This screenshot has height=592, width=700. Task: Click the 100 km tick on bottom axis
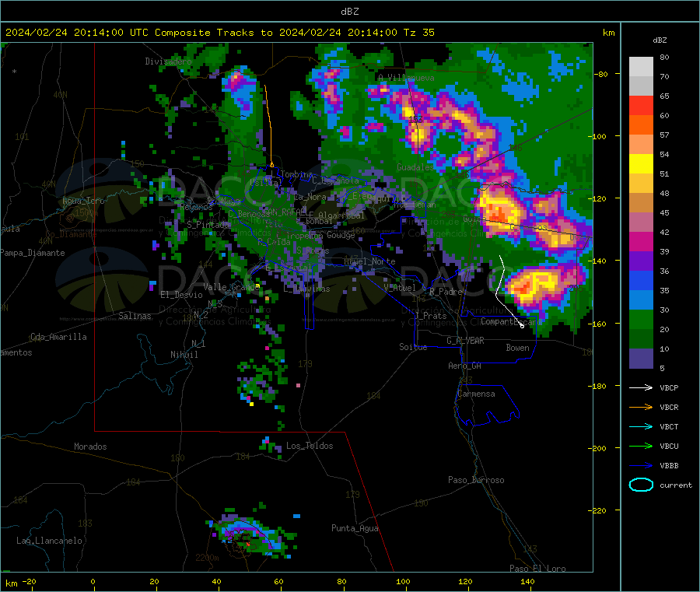[x=403, y=582]
